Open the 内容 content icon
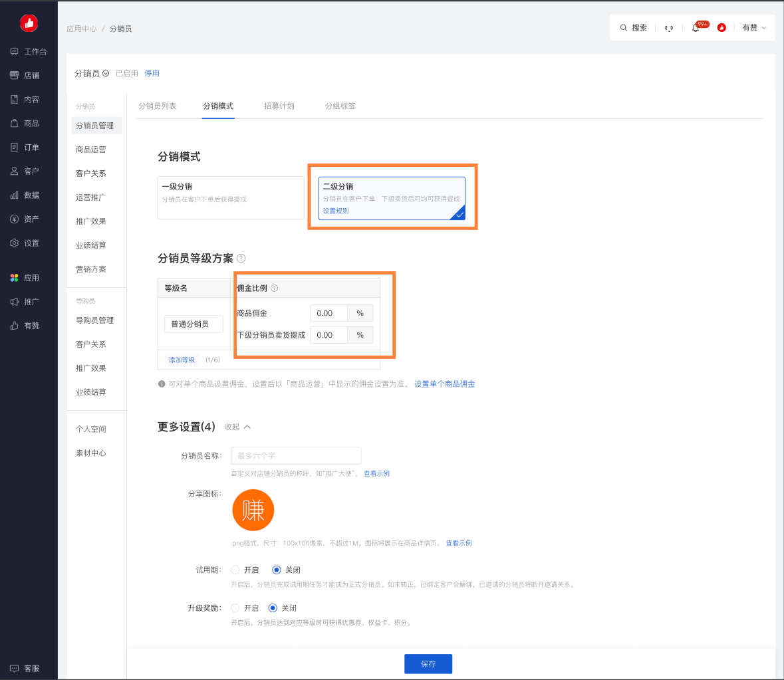The width and height of the screenshot is (784, 680). pos(15,100)
